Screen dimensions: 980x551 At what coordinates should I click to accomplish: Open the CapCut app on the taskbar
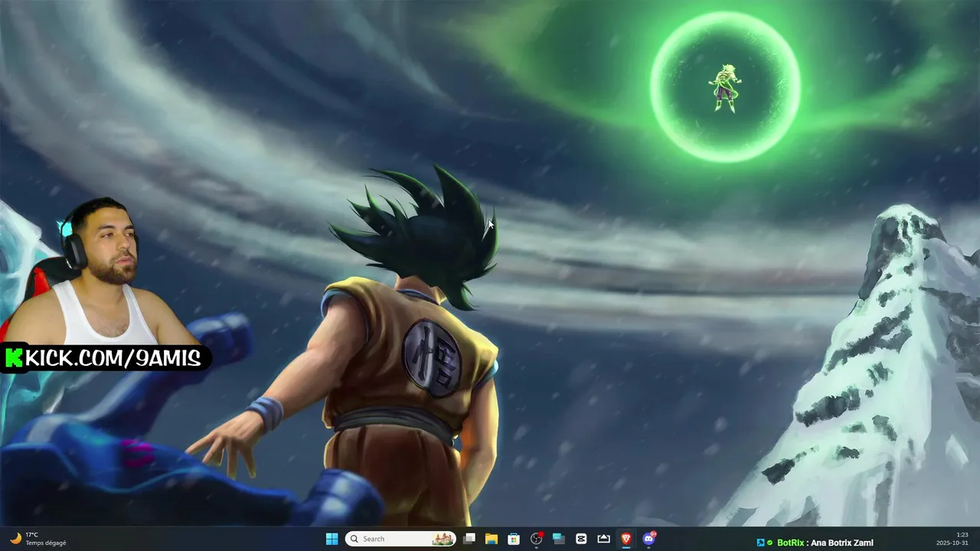coord(581,539)
